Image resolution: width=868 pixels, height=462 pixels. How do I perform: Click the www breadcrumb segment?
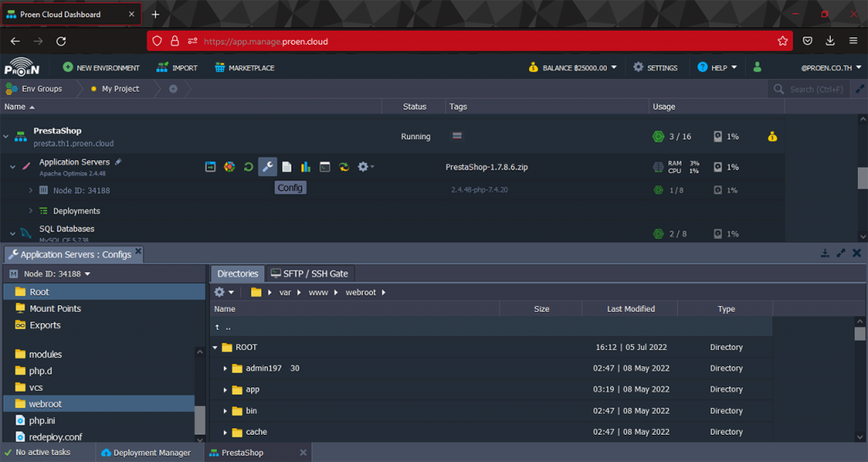tap(318, 292)
